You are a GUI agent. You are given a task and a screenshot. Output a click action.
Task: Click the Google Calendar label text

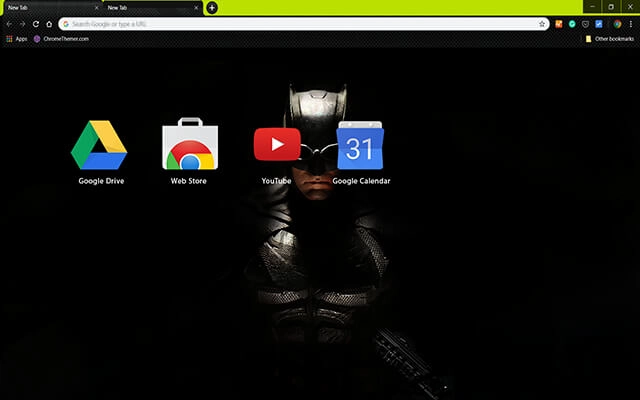tap(361, 181)
